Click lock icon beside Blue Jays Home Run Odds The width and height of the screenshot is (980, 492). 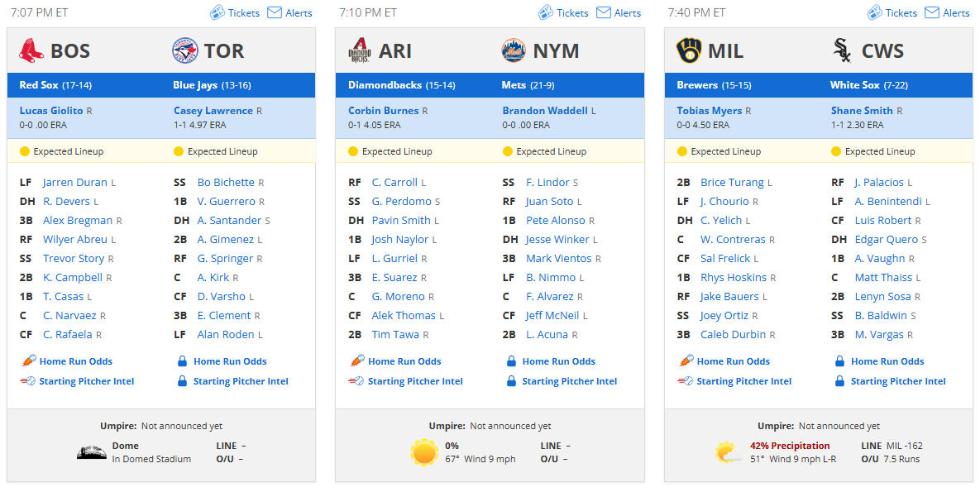(x=183, y=361)
